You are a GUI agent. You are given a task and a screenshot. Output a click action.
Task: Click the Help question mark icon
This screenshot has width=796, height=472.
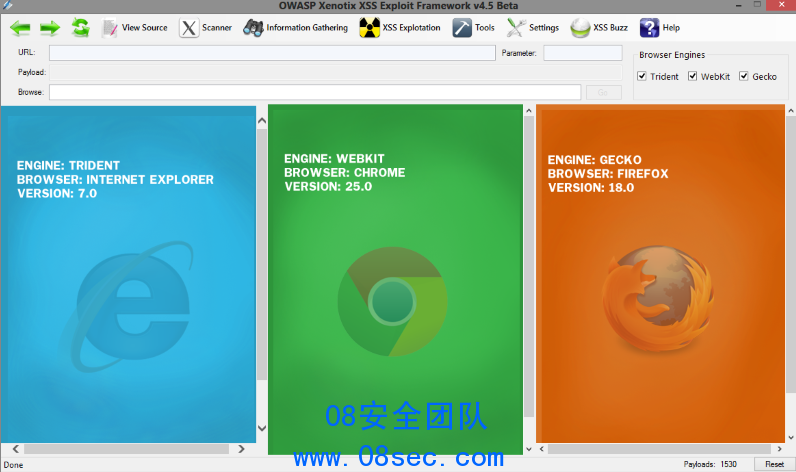tap(649, 28)
